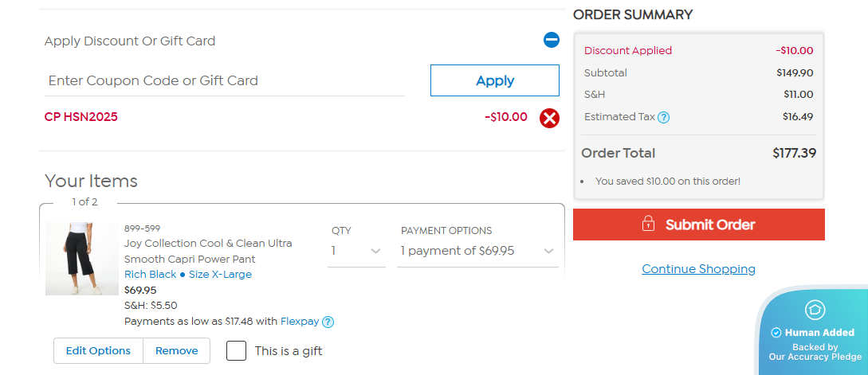868x375 pixels.
Task: Remove the capri pant item
Action: point(176,350)
